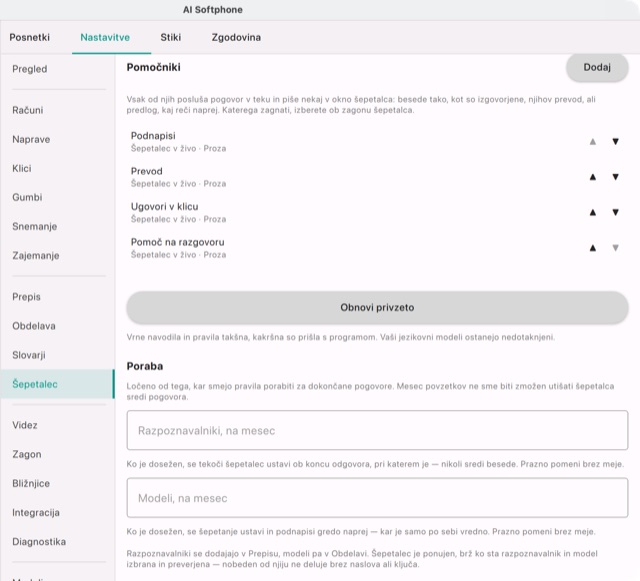Open the Pomoč na razgovoru assistant
Image resolution: width=640 pixels, height=581 pixels.
click(377, 248)
